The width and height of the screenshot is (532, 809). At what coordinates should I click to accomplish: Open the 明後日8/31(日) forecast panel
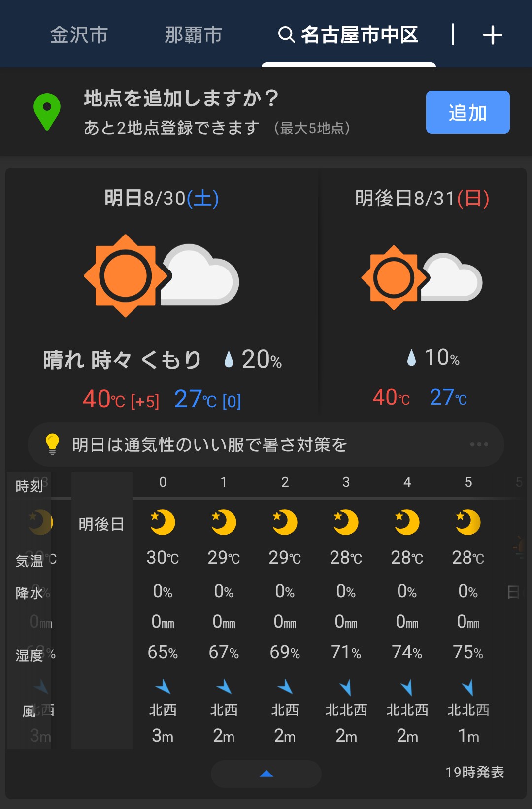422,199
